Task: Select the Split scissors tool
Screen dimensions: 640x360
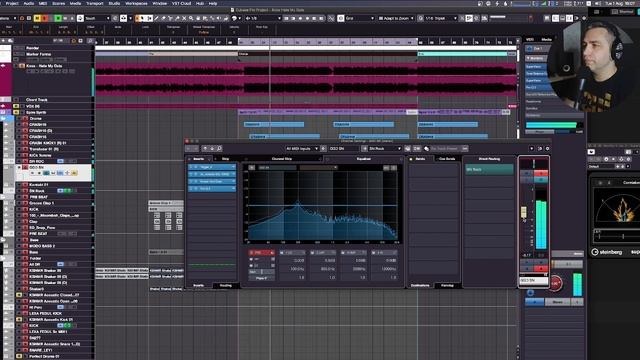Action: [170, 18]
